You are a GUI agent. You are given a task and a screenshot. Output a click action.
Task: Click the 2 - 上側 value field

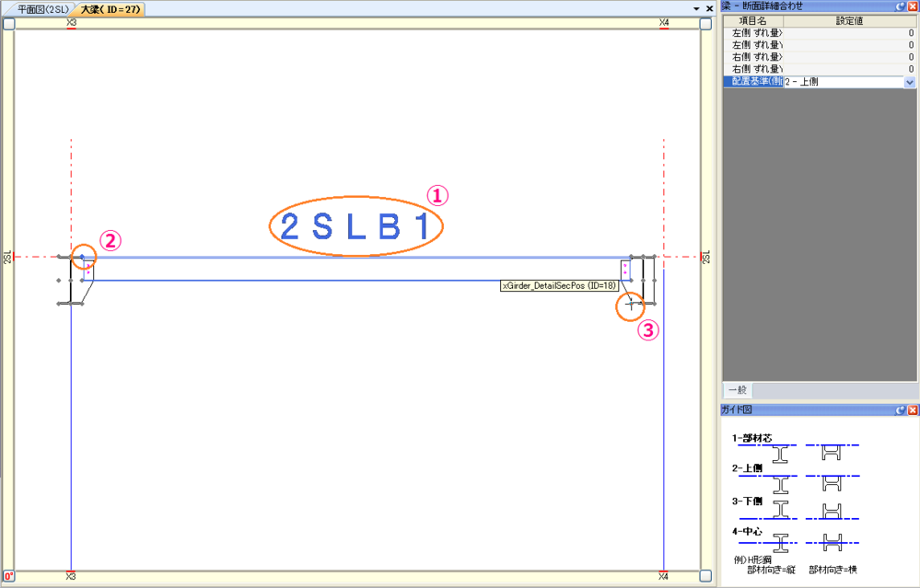[844, 82]
